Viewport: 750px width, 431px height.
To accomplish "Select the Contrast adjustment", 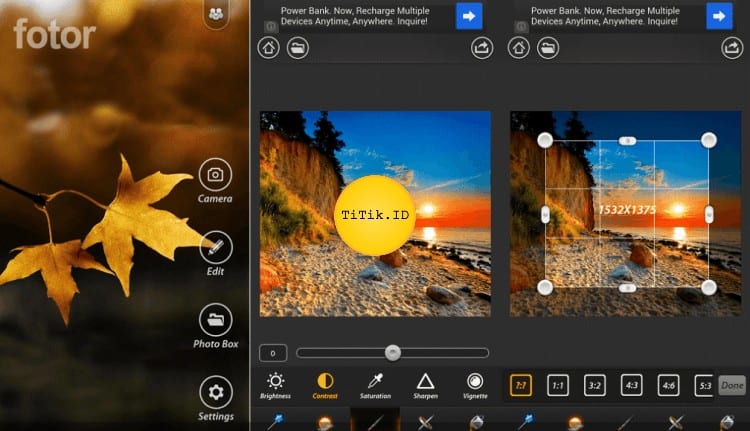I will click(325, 382).
